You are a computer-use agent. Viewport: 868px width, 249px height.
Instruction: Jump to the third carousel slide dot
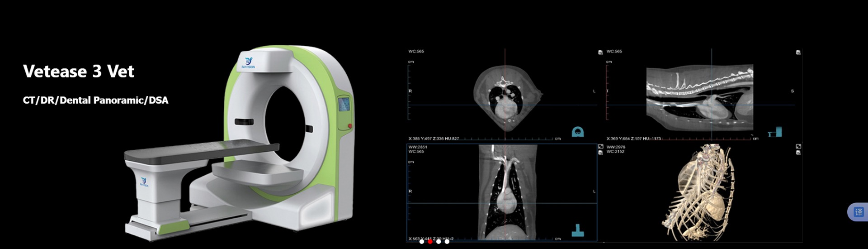(439, 242)
